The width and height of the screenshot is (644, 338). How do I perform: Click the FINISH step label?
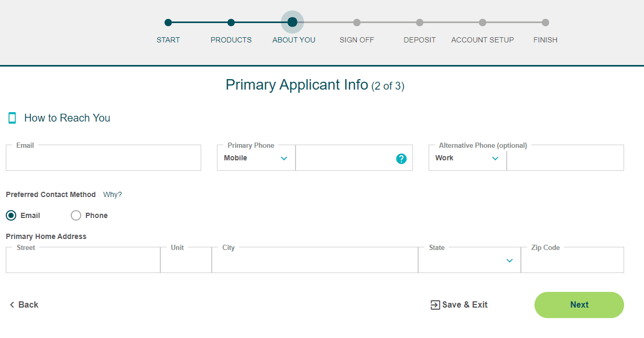click(x=545, y=39)
